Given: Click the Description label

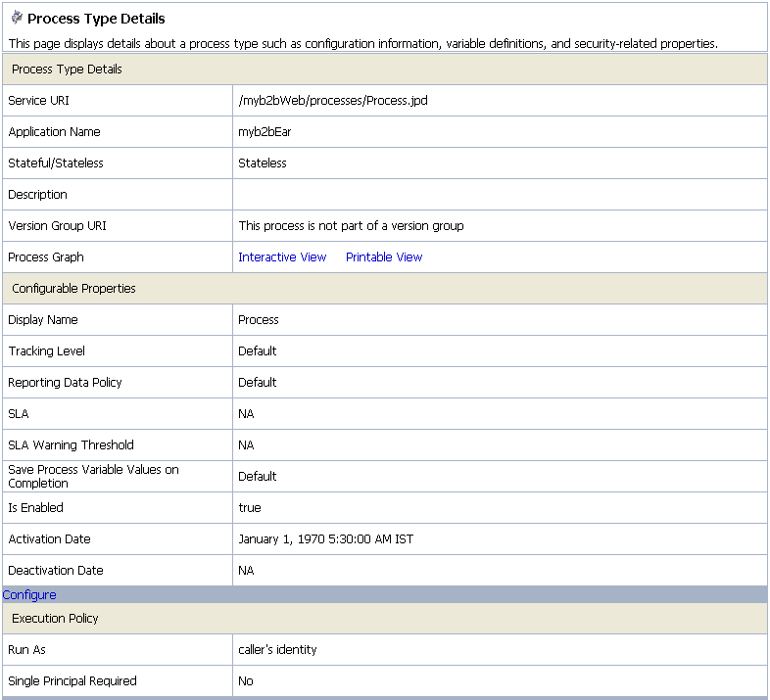Looking at the screenshot, I should (37, 195).
